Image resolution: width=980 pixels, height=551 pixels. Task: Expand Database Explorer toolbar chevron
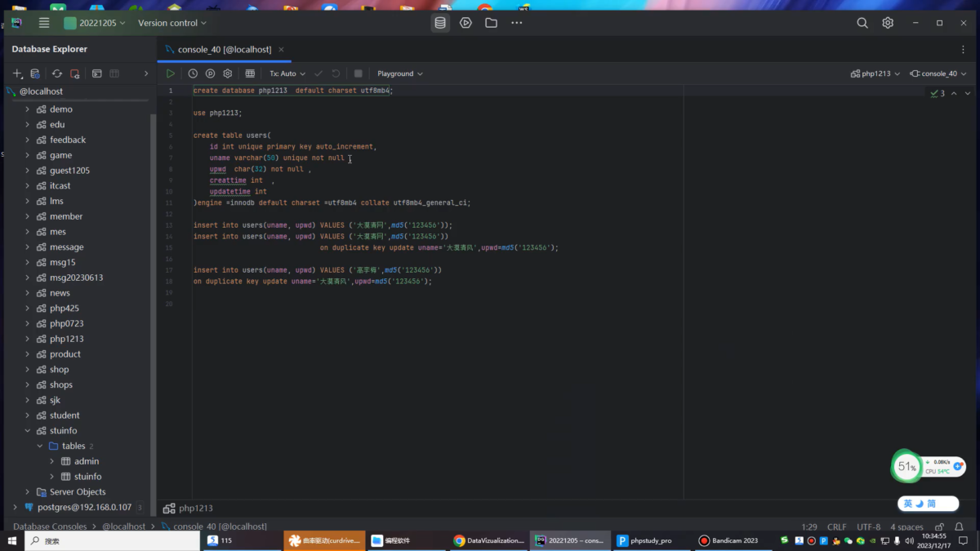[x=146, y=73]
